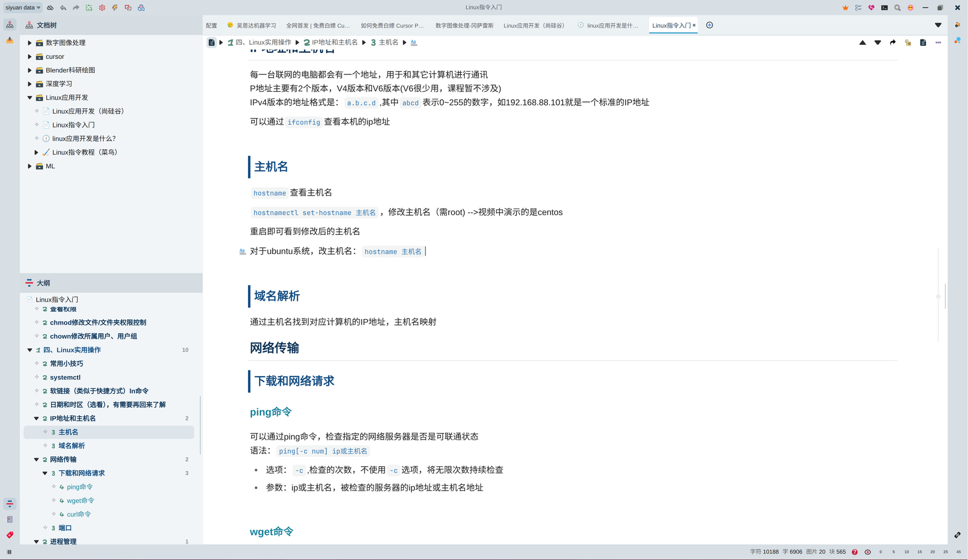
Task: Click the red help question mark icon
Action: pos(855,552)
